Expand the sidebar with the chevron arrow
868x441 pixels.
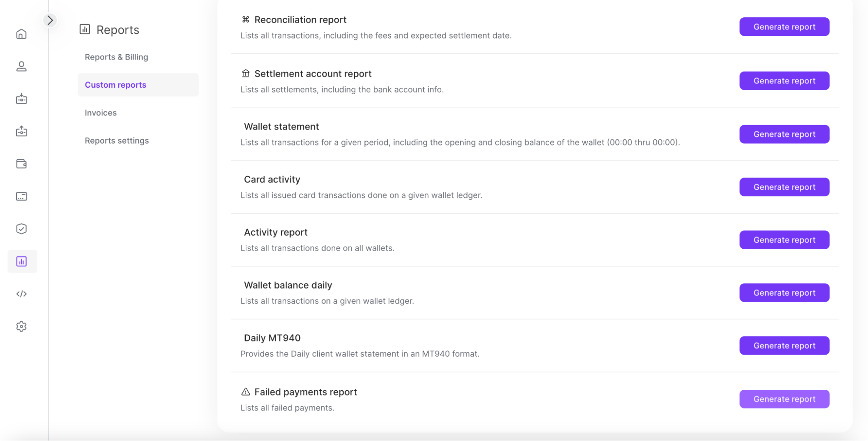coord(50,20)
